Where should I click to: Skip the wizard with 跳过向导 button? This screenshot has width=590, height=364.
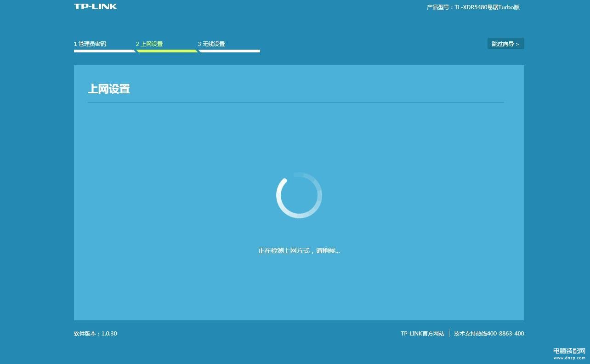[505, 44]
